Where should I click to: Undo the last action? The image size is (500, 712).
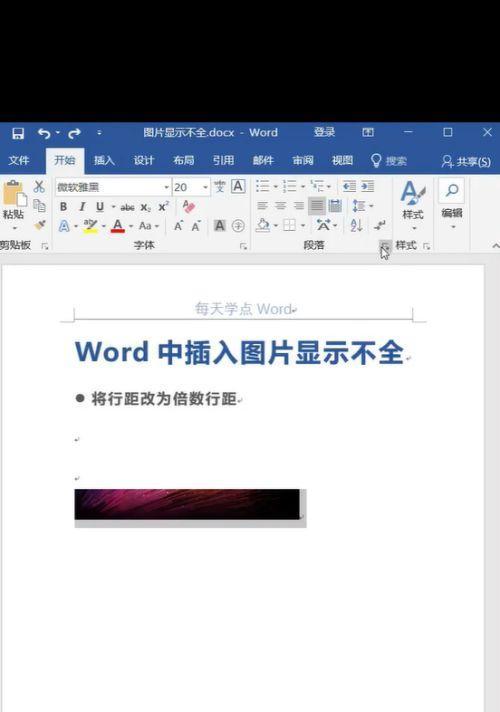(x=44, y=133)
